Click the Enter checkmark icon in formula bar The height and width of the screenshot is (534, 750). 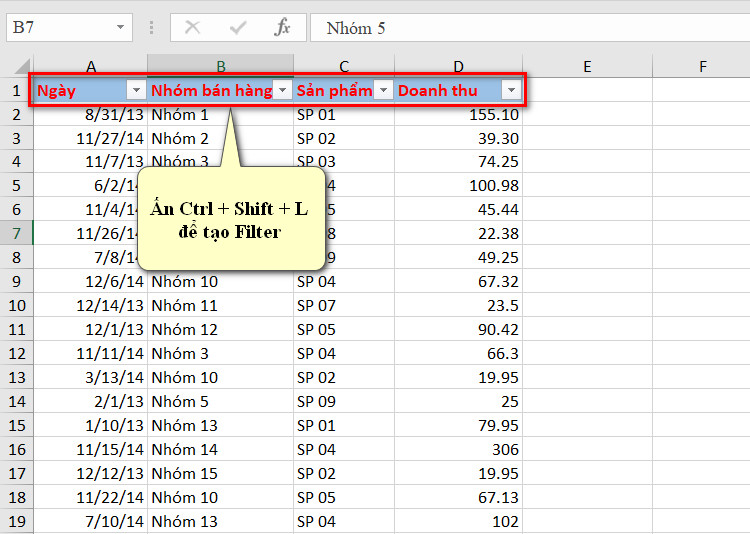tap(237, 28)
